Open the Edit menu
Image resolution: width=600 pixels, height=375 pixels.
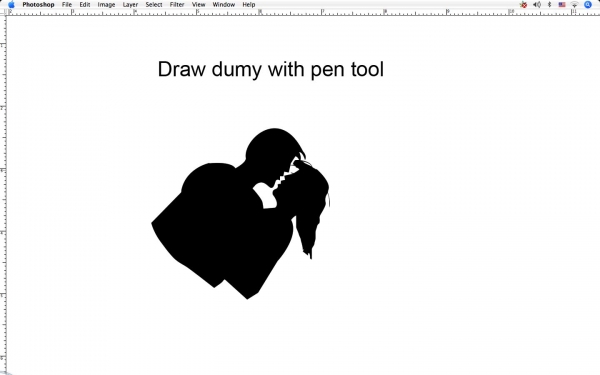pyautogui.click(x=85, y=5)
